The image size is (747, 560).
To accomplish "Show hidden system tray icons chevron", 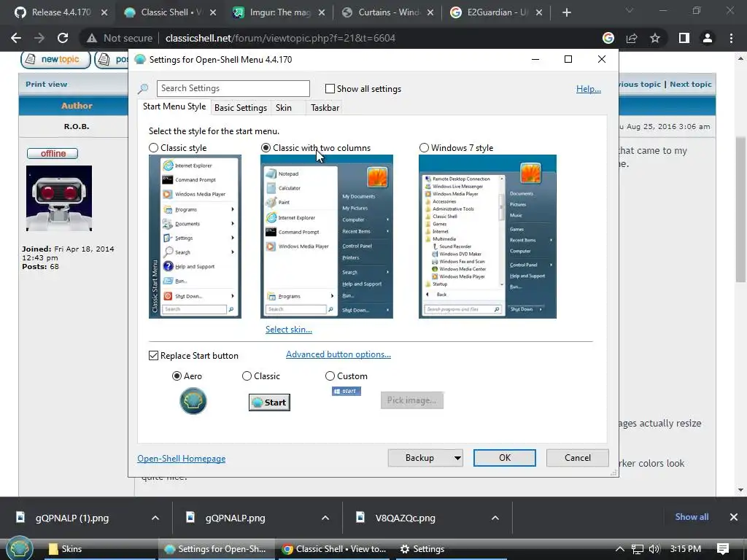I will pyautogui.click(x=620, y=549).
